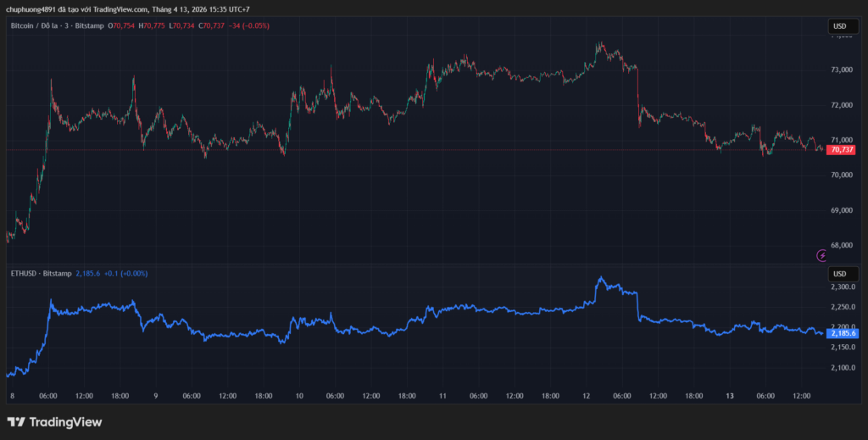Click the ETHUSD · Bitstamp legend label
Image resolution: width=868 pixels, height=440 pixels.
pyautogui.click(x=41, y=274)
